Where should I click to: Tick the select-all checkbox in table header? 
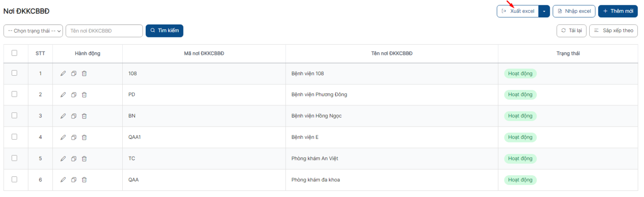coord(14,53)
